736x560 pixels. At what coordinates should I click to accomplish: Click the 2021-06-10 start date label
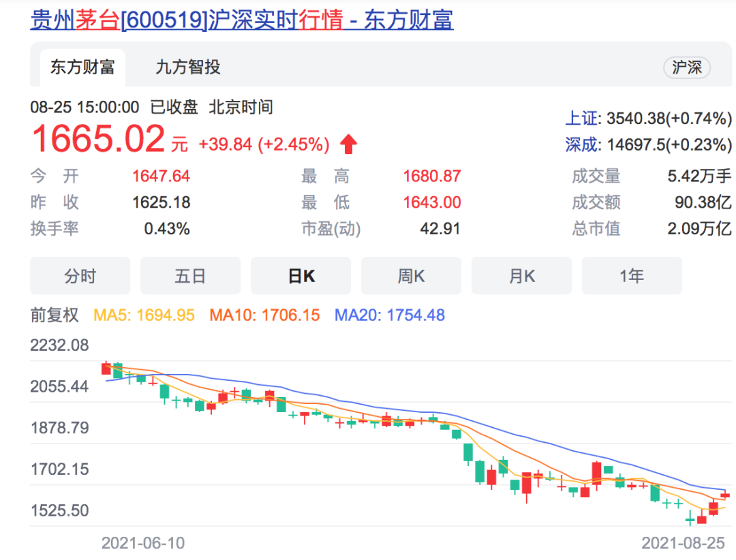point(143,543)
